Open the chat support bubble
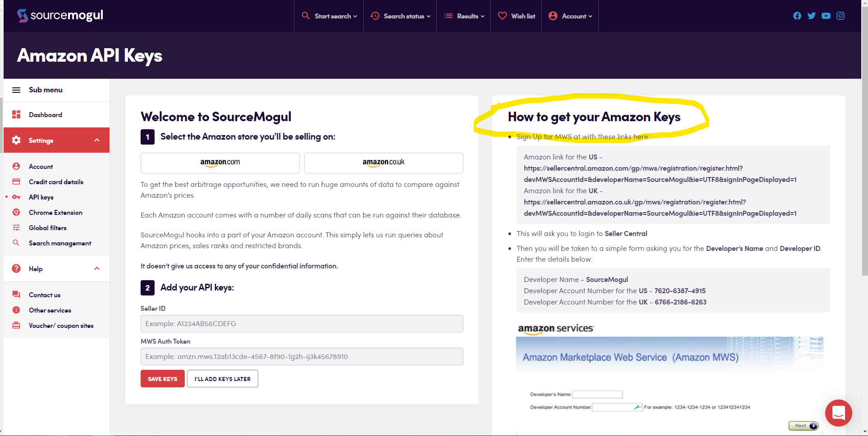 click(x=838, y=413)
